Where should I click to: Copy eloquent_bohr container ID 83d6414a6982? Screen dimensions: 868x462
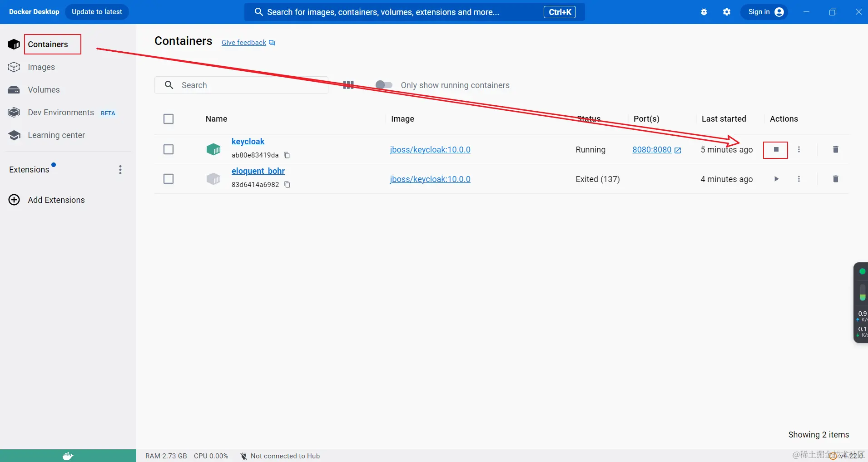pos(287,185)
